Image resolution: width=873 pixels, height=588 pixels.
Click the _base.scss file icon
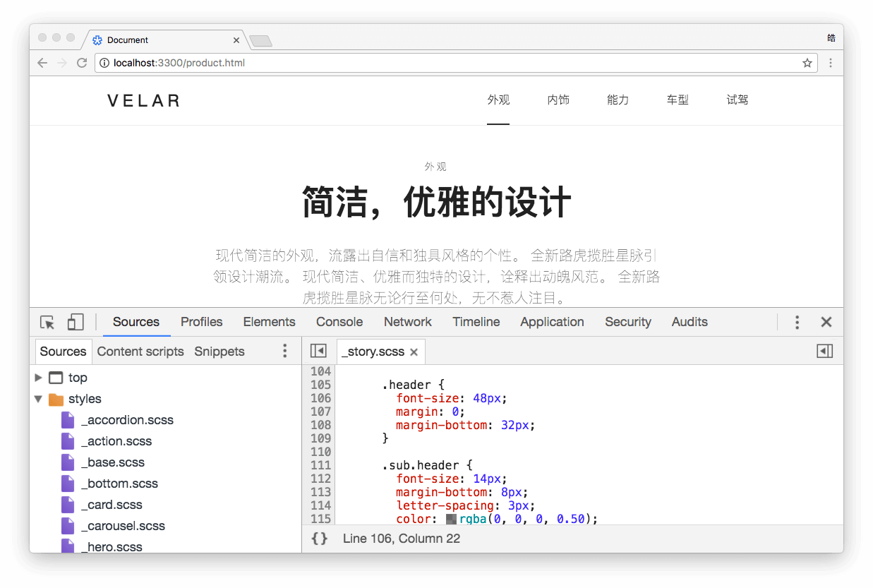(x=68, y=462)
